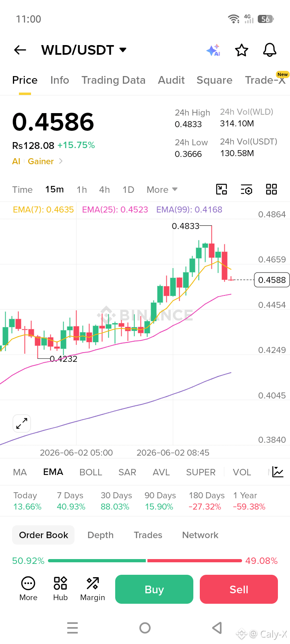
Task: Tap the green Buy button
Action: click(x=154, y=589)
